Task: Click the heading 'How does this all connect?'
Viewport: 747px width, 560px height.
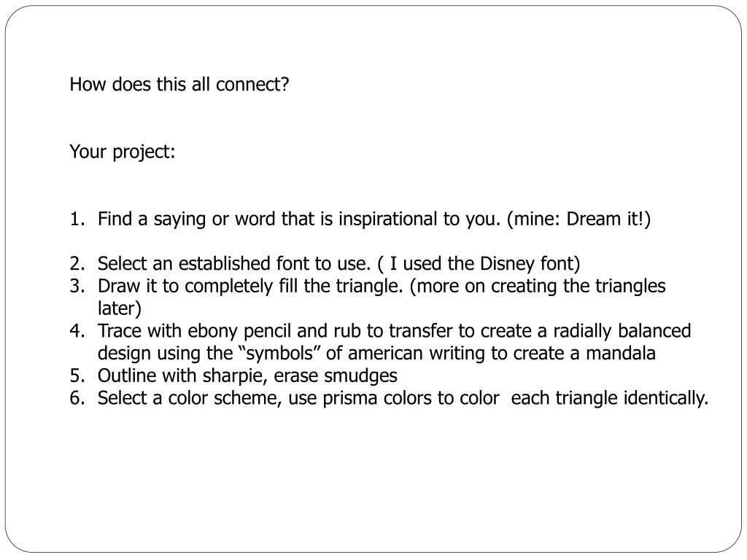Action: [x=179, y=85]
